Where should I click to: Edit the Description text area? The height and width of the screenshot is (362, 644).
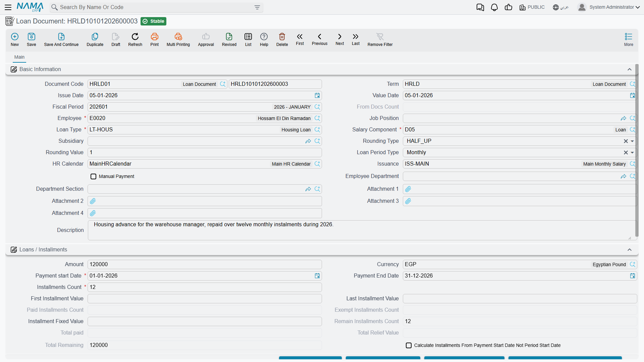(x=362, y=230)
